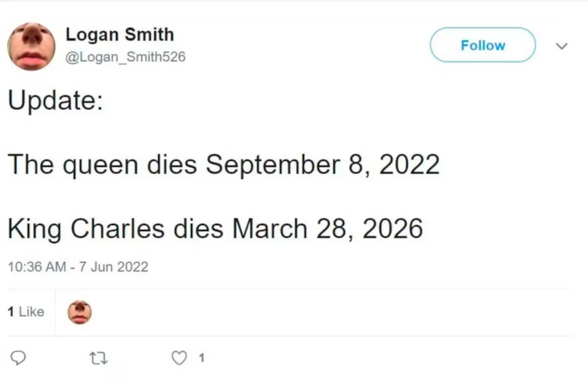Expand the caret beside the Follow button
This screenshot has width=588, height=392.
coord(562,46)
